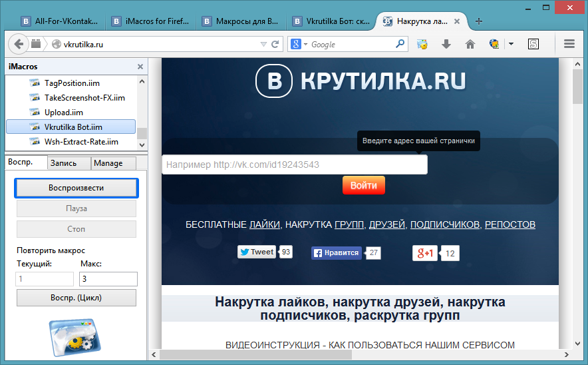Screen dimensions: 588x365
Task: Go to the home page icon
Action: coord(470,45)
